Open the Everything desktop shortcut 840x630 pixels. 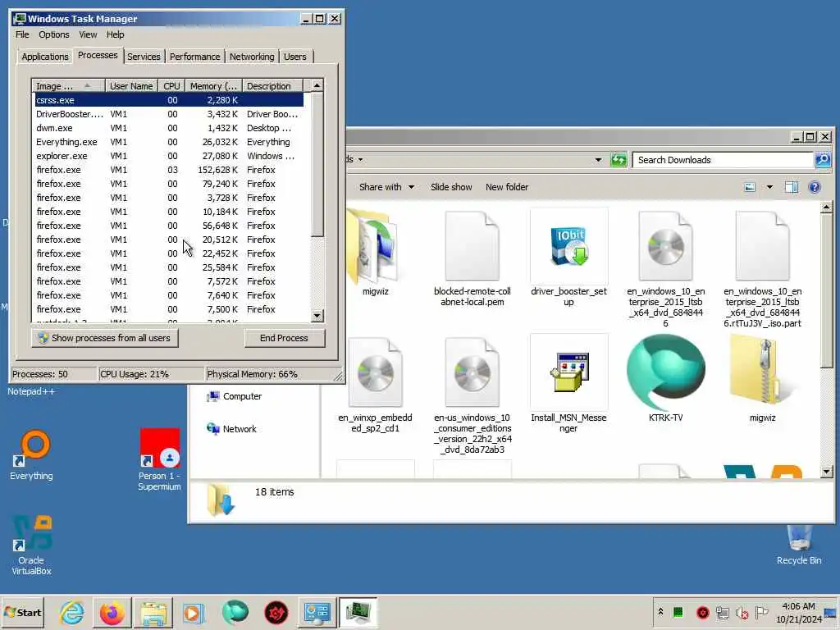32,455
